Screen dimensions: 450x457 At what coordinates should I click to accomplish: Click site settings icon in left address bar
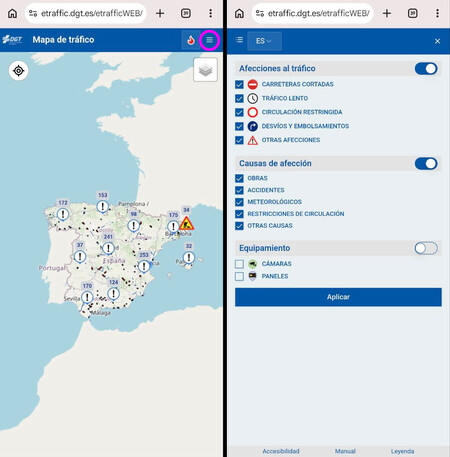(33, 13)
